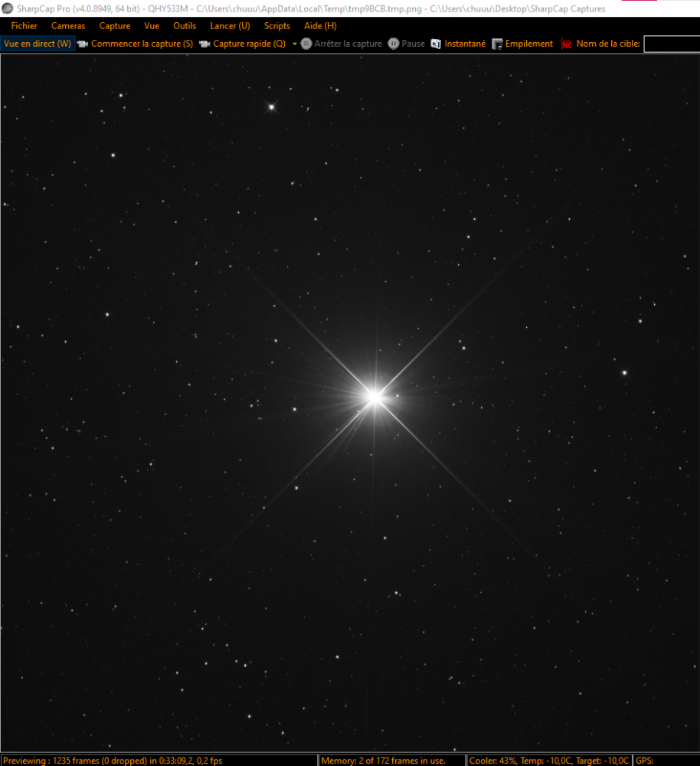Click the Cooler 43% temperature status
The height and width of the screenshot is (766, 700).
(548, 760)
